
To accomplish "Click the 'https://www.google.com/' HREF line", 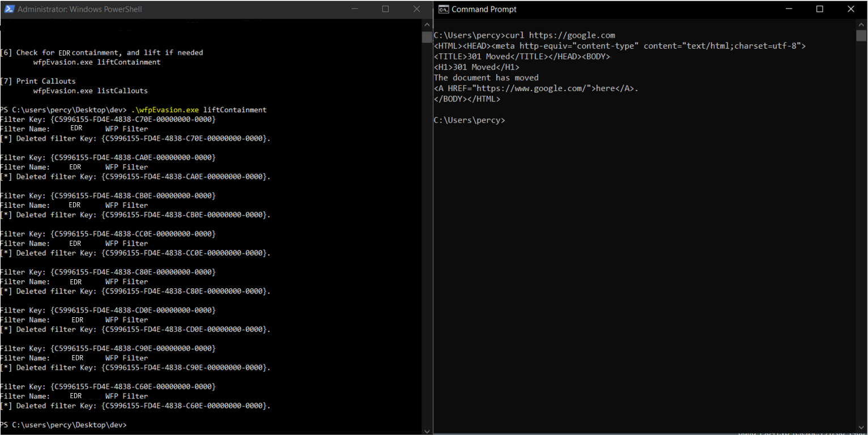I will click(536, 88).
